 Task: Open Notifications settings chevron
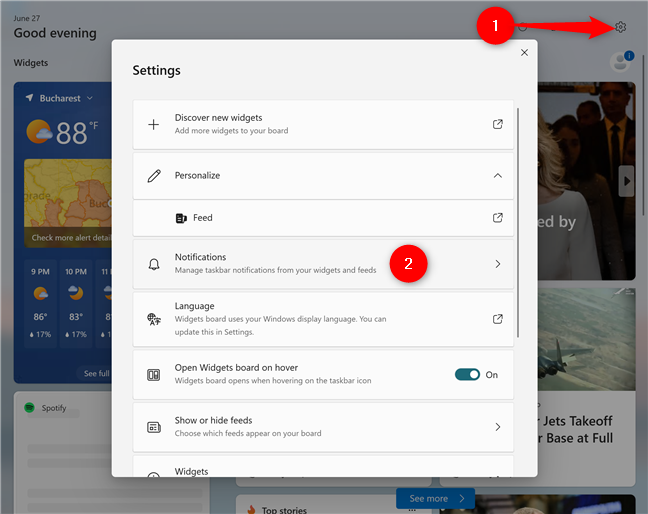tap(498, 264)
